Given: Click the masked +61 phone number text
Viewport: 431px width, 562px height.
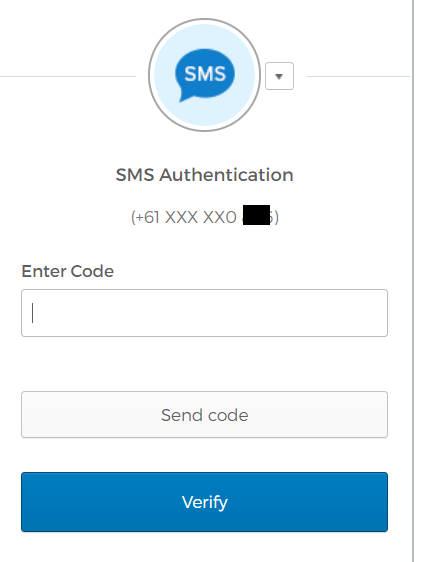Looking at the screenshot, I should pos(205,217).
